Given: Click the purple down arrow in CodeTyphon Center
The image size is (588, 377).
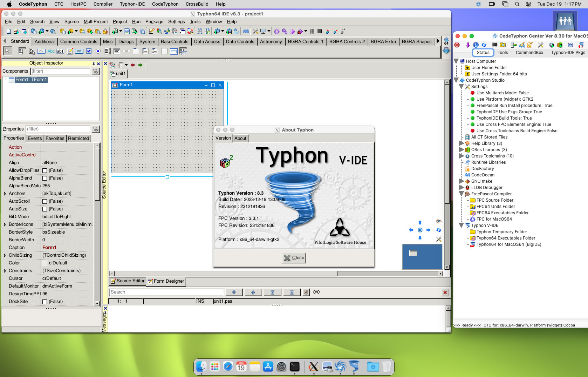Looking at the screenshot, I should click(x=467, y=45).
